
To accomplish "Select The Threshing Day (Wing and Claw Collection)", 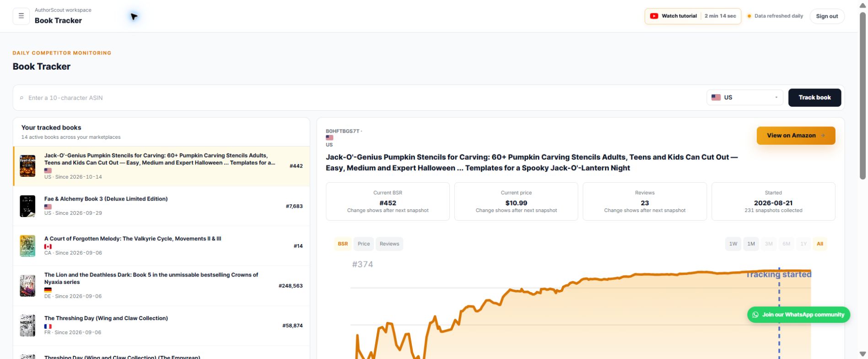I will click(162, 326).
